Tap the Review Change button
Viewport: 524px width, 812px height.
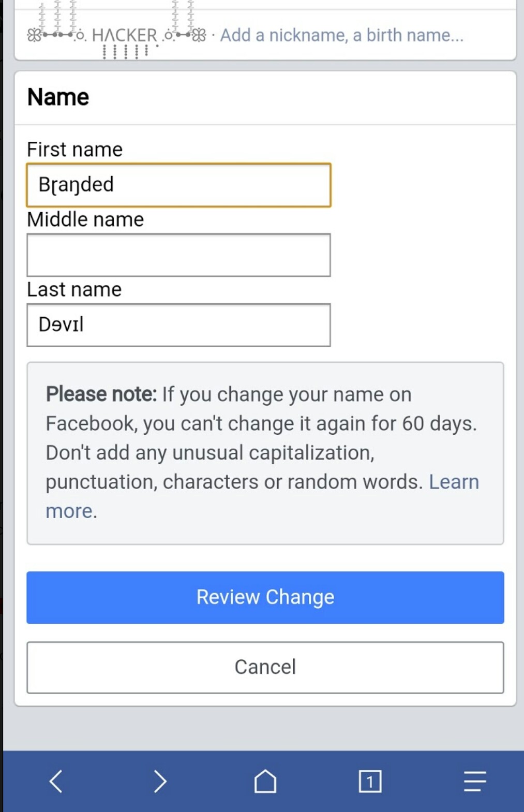point(264,597)
